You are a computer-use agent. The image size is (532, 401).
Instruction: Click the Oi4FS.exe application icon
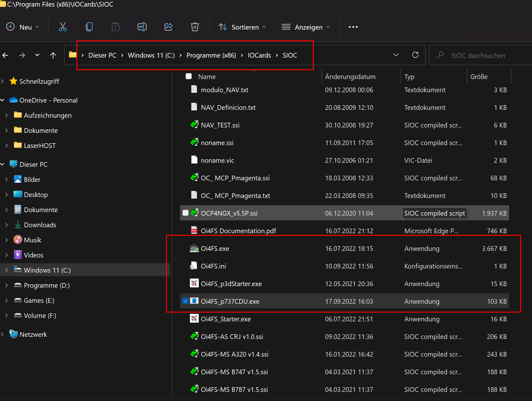coord(194,248)
